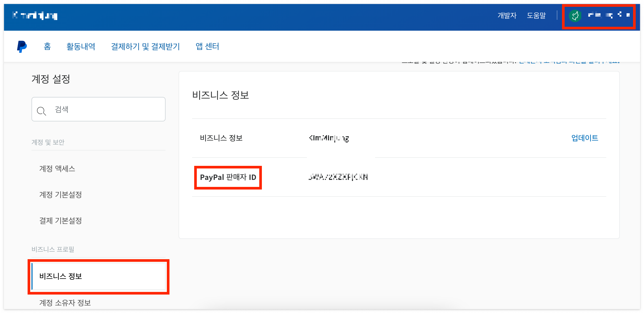Screen dimensions: 644x313
Task: Select 계정 액세스 in sidebar
Action: click(x=57, y=169)
